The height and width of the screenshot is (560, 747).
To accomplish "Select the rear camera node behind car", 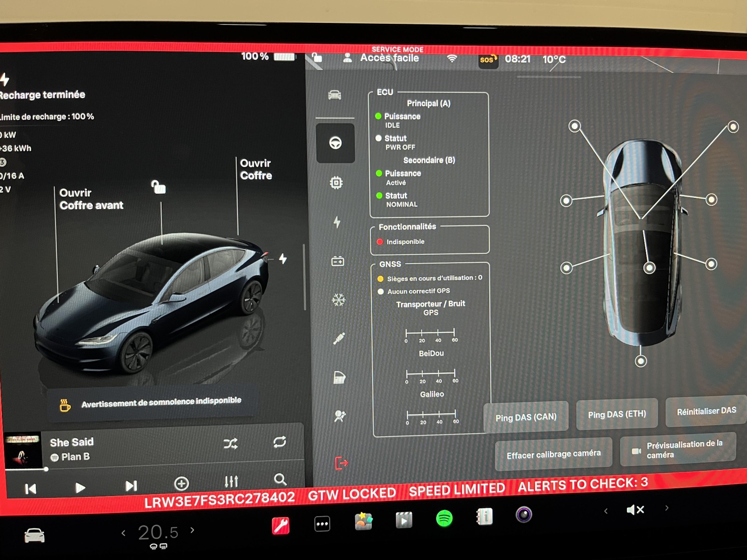I will [x=641, y=361].
